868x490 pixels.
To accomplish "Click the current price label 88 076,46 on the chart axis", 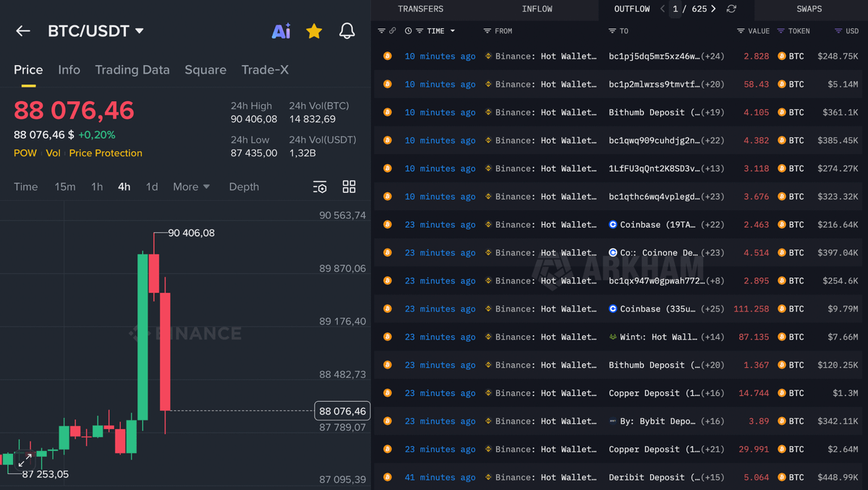I will 343,411.
